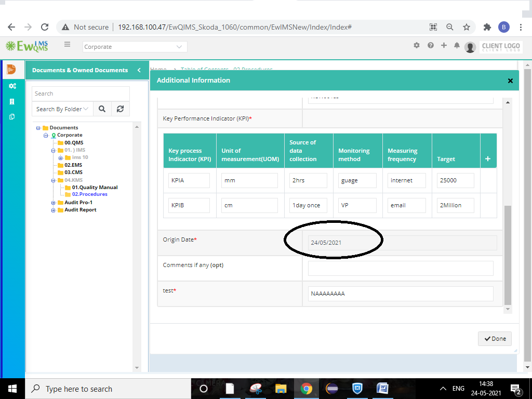Screen dimensions: 532x399
Task: Expand the ims 10 folder node
Action: 61,158
